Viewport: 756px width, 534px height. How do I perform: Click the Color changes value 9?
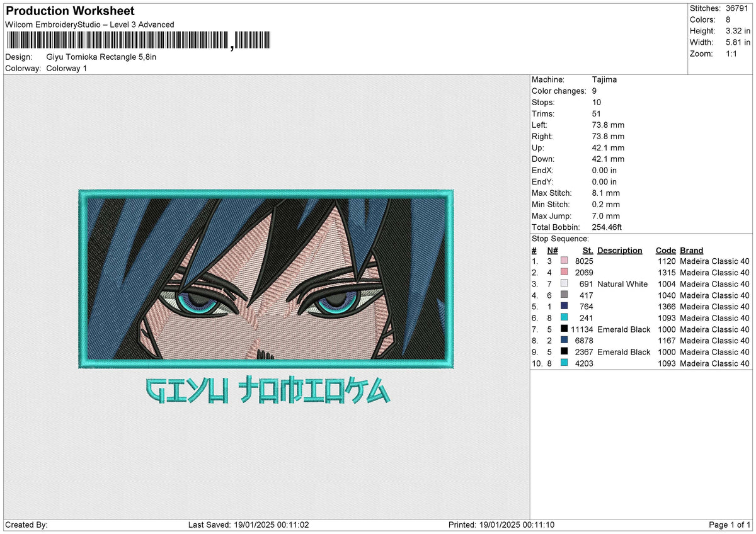(x=595, y=91)
